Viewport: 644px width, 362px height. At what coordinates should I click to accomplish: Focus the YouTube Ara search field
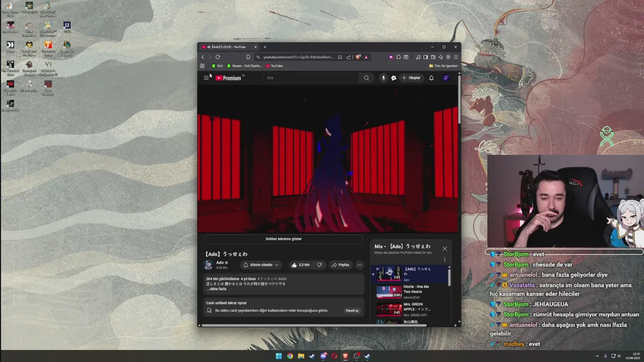tap(312, 78)
